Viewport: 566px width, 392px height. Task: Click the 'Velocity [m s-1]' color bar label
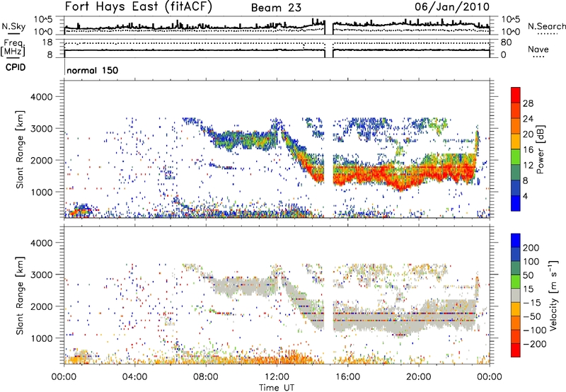pos(553,295)
